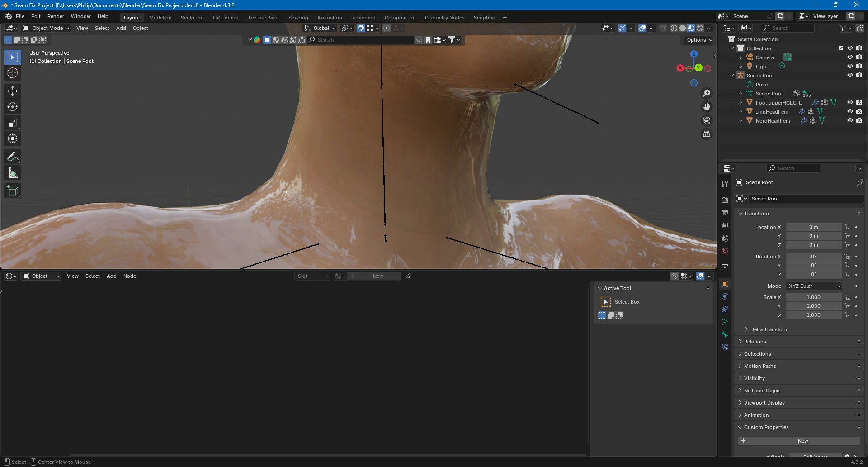Viewport: 868px width, 467px height.
Task: Switch to orthographic/perspective view icon
Action: point(706,134)
